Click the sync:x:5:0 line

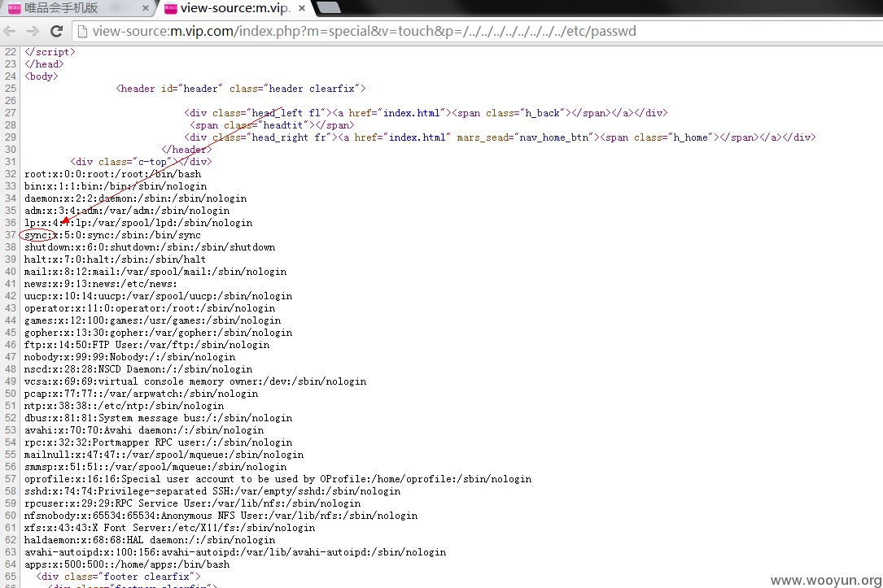point(112,235)
